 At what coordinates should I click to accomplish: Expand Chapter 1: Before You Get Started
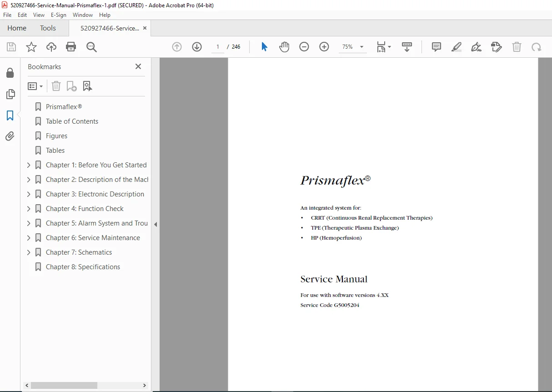(x=29, y=165)
